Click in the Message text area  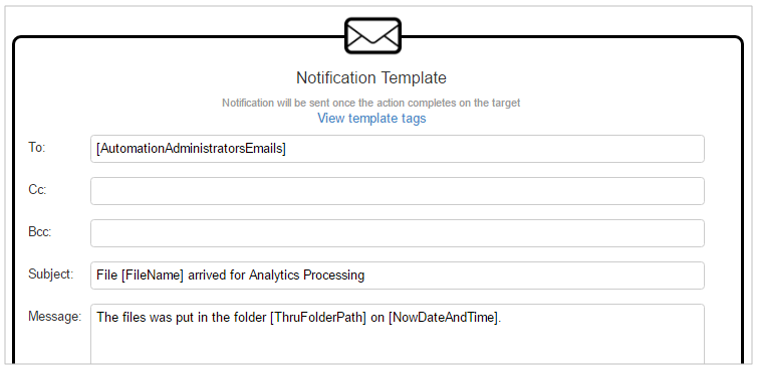tap(397, 334)
